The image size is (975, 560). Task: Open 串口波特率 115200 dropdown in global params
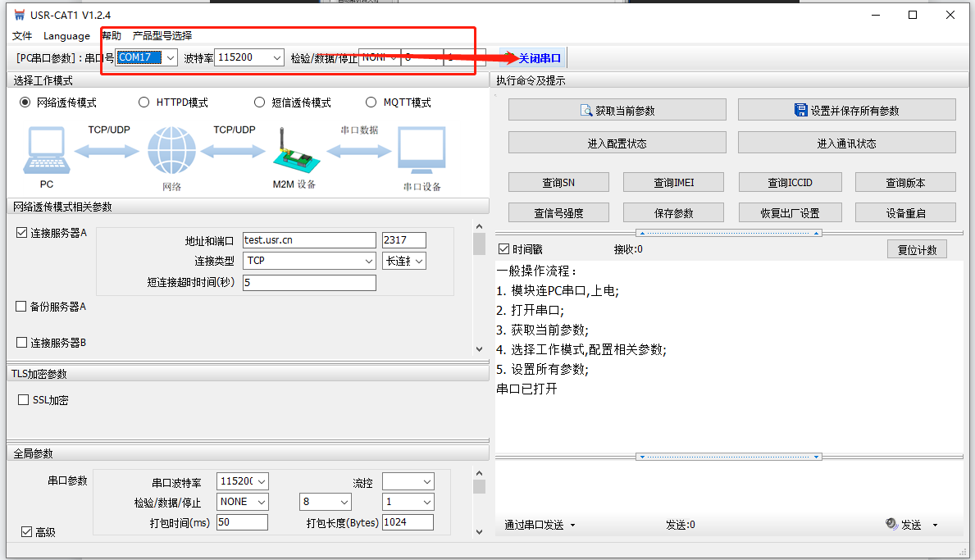click(x=262, y=481)
